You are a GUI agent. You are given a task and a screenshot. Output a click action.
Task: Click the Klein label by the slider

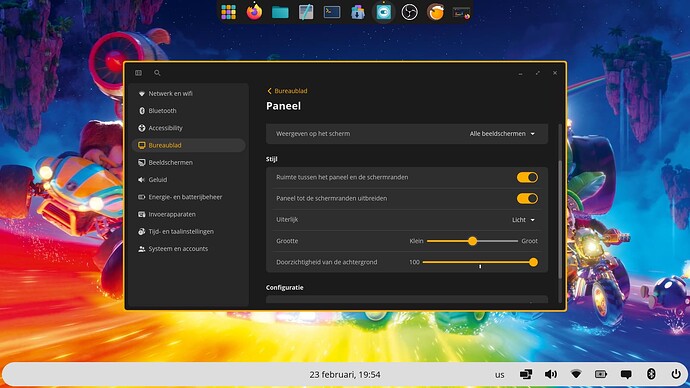tap(416, 241)
